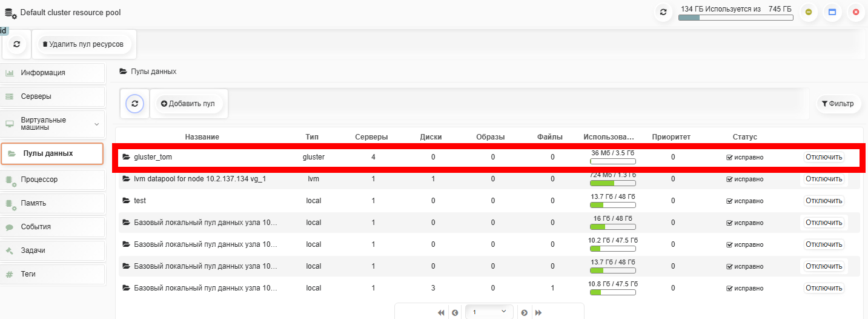Screen dimensions: 868x319
Task: Click the Задачи gavel icon
Action: pyautogui.click(x=10, y=250)
